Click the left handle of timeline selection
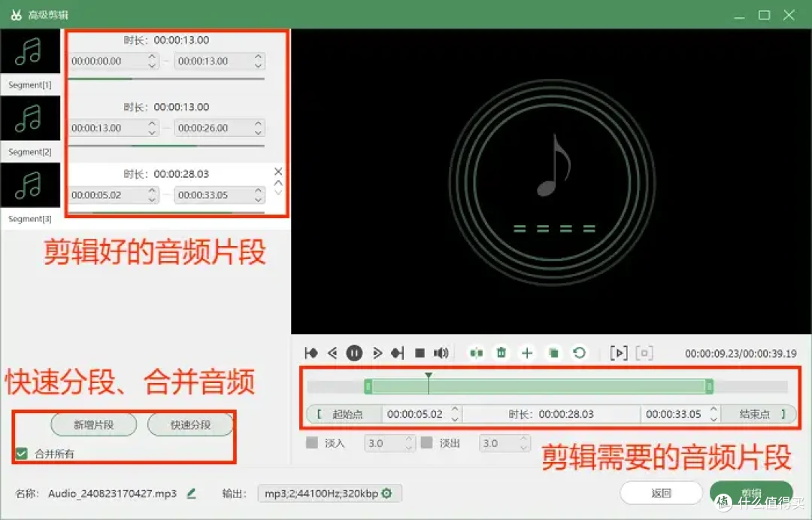The height and width of the screenshot is (520, 812). pos(368,386)
